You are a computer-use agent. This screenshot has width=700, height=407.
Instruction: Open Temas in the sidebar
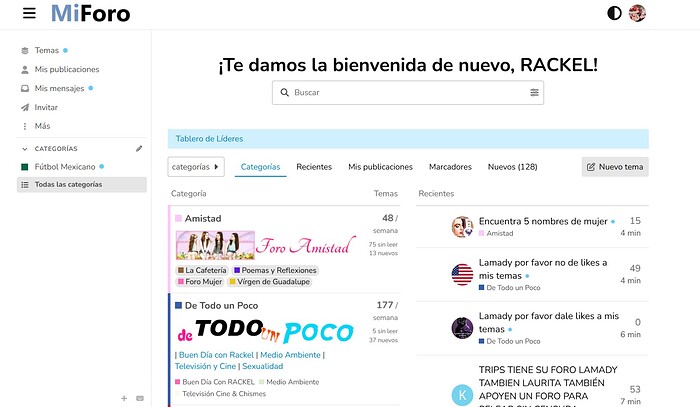pyautogui.click(x=46, y=50)
